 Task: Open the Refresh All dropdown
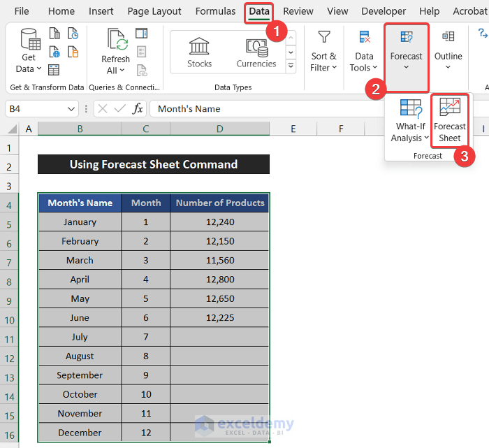pos(116,52)
